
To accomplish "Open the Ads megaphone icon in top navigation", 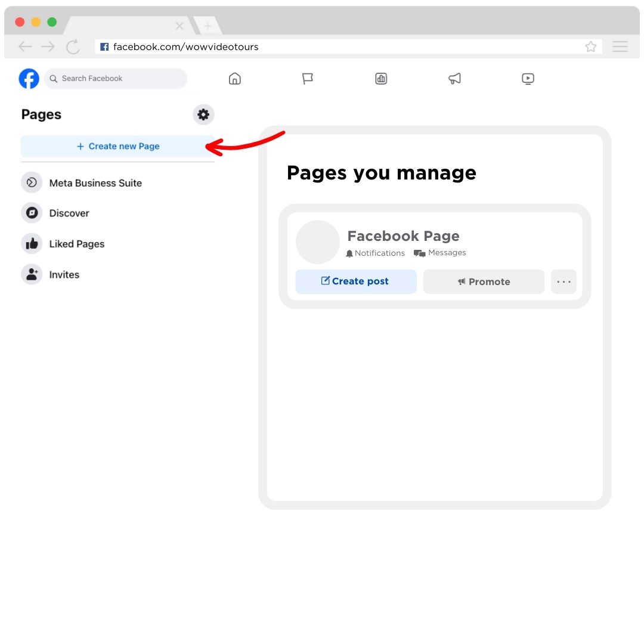I will click(x=454, y=79).
